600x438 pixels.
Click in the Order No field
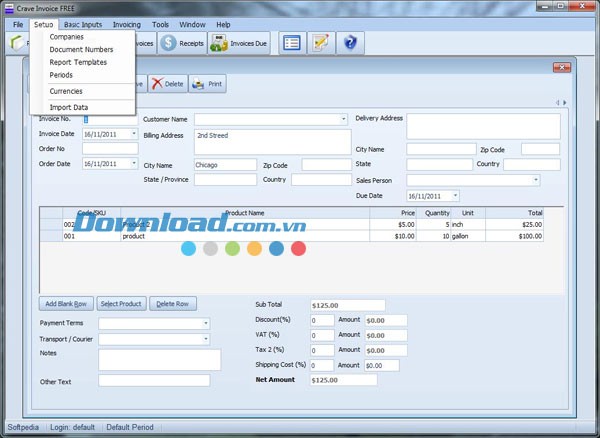pos(110,148)
